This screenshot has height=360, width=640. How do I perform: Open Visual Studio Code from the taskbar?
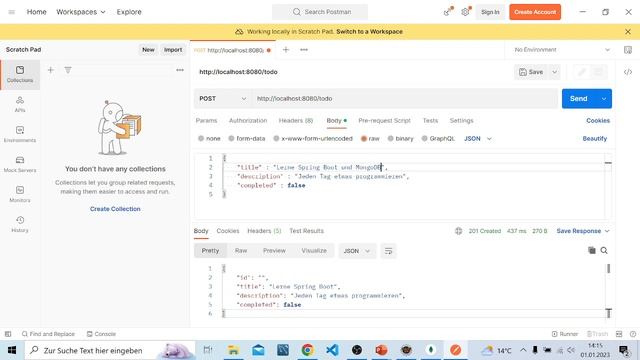(332, 350)
